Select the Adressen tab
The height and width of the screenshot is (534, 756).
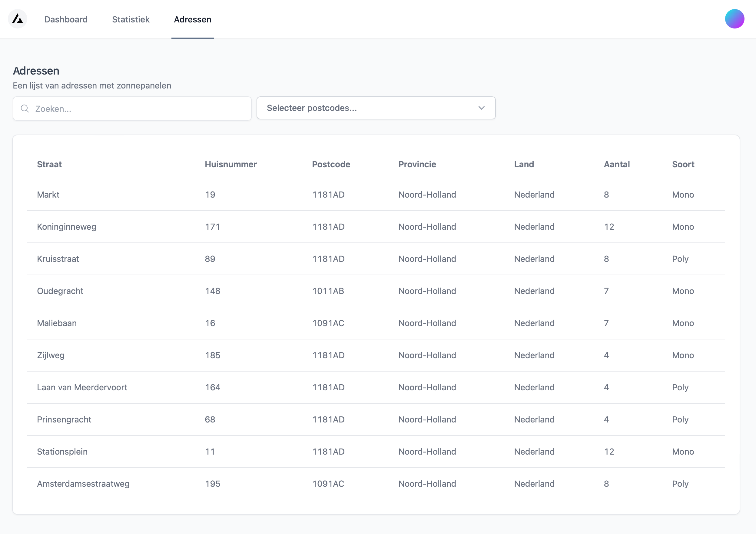(x=193, y=19)
